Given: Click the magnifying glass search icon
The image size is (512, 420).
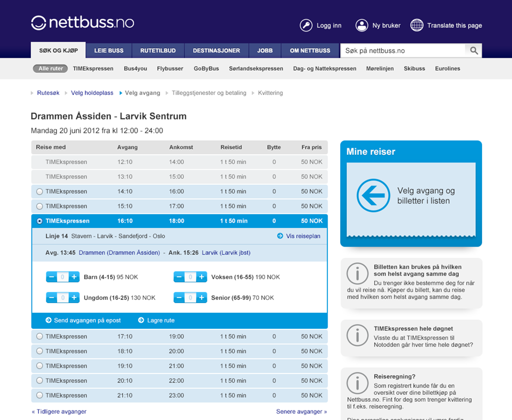Looking at the screenshot, I should [474, 51].
